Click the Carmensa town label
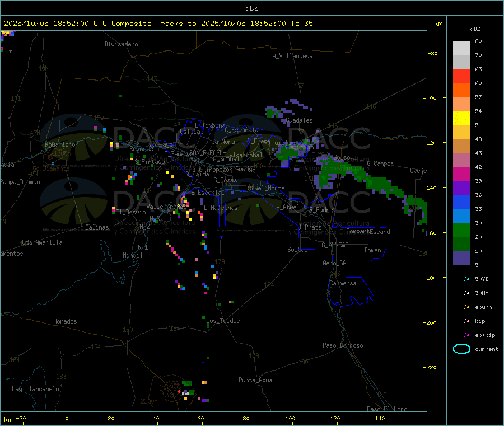 (343, 283)
